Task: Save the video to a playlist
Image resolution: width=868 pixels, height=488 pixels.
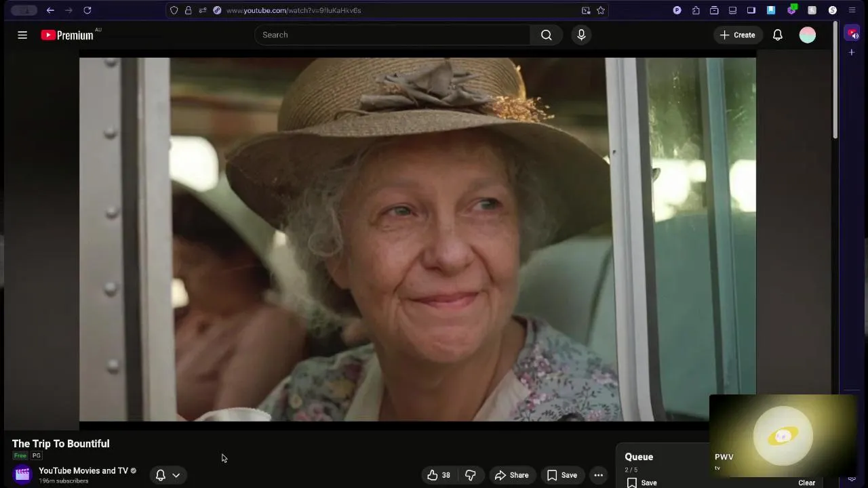Action: [562, 475]
